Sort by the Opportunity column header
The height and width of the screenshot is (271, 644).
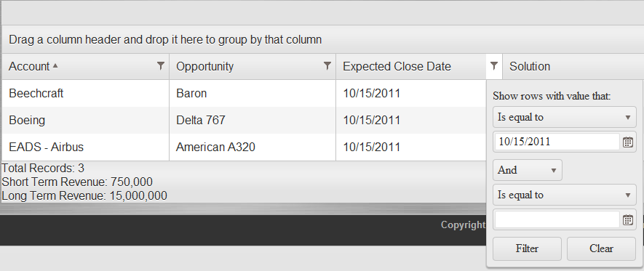204,66
